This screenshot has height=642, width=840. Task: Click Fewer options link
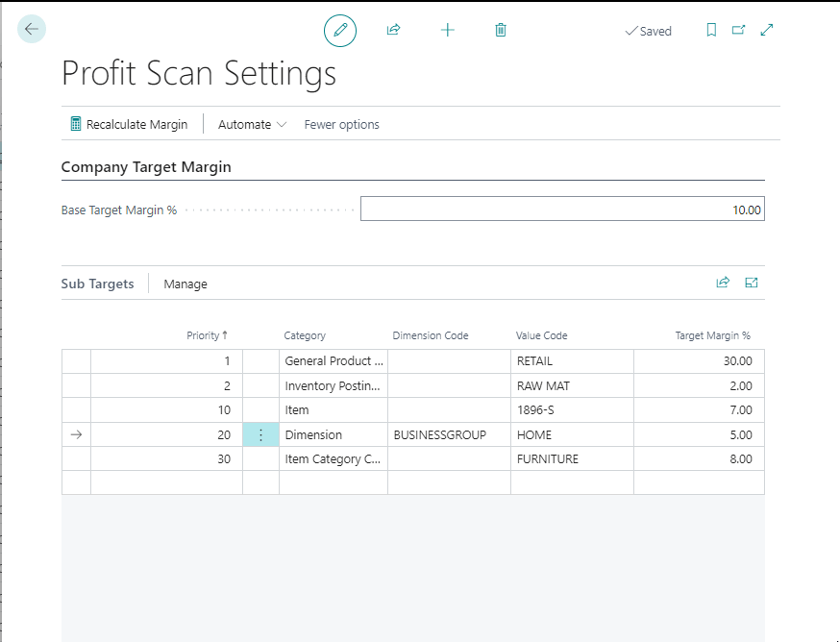[341, 124]
